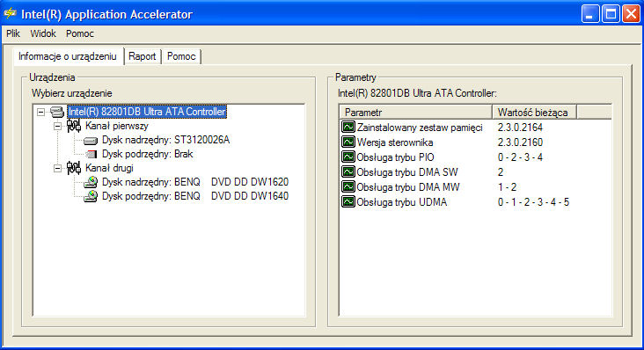The width and height of the screenshot is (644, 350).
Task: Collapse the Kanał drugi branch
Action: click(57, 168)
